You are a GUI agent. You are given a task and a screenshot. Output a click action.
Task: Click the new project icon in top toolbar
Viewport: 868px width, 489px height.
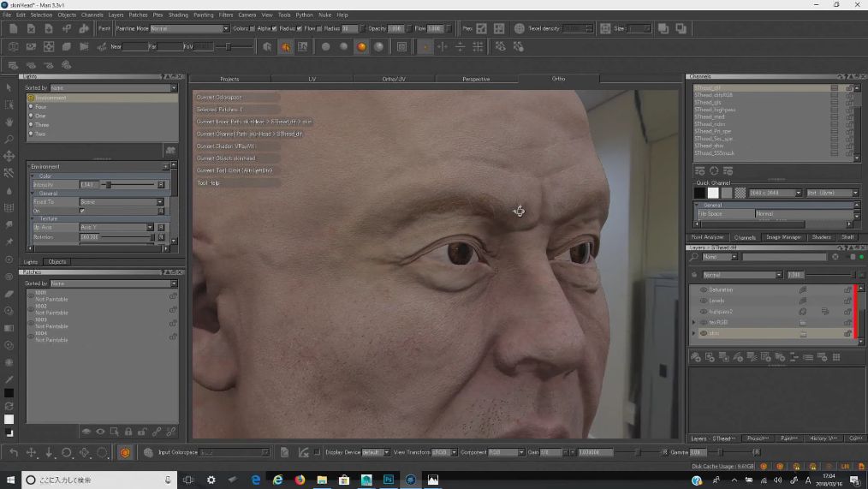tap(14, 28)
